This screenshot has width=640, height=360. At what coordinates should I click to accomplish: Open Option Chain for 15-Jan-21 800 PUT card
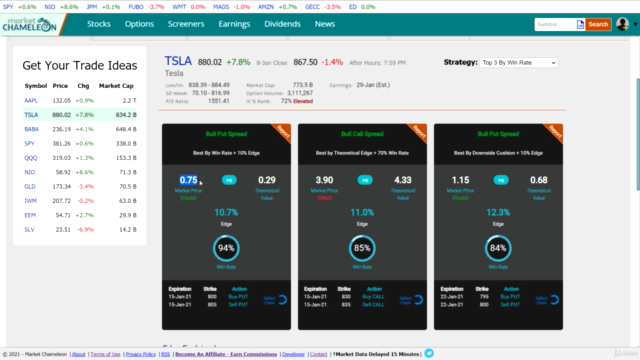pos(276,300)
